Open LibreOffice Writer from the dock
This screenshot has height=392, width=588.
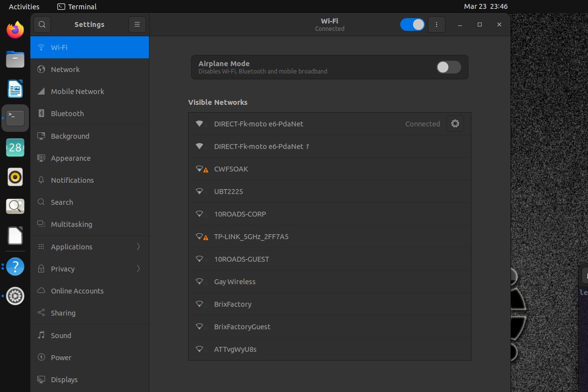15,89
